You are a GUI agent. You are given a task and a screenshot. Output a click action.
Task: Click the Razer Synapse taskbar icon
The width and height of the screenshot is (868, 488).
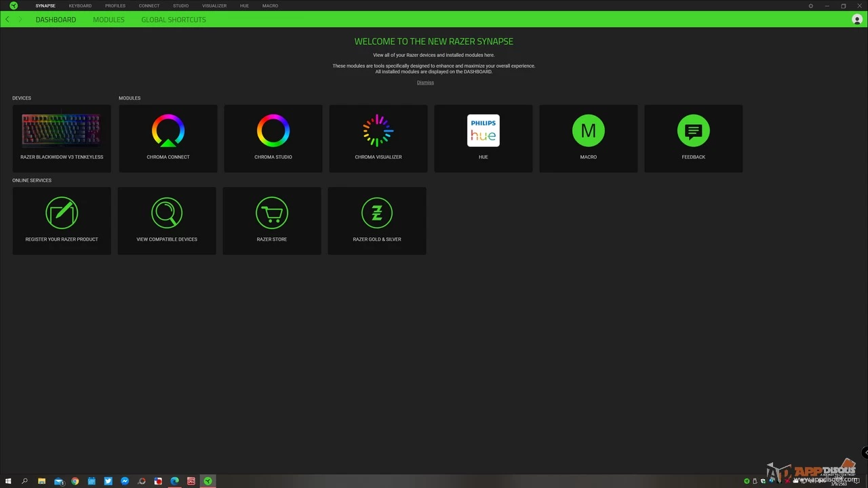208,481
